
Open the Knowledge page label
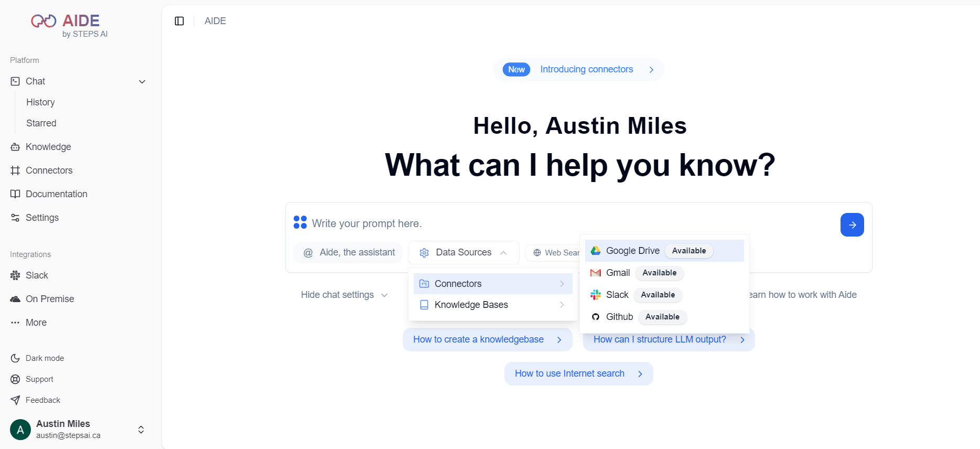tap(48, 147)
